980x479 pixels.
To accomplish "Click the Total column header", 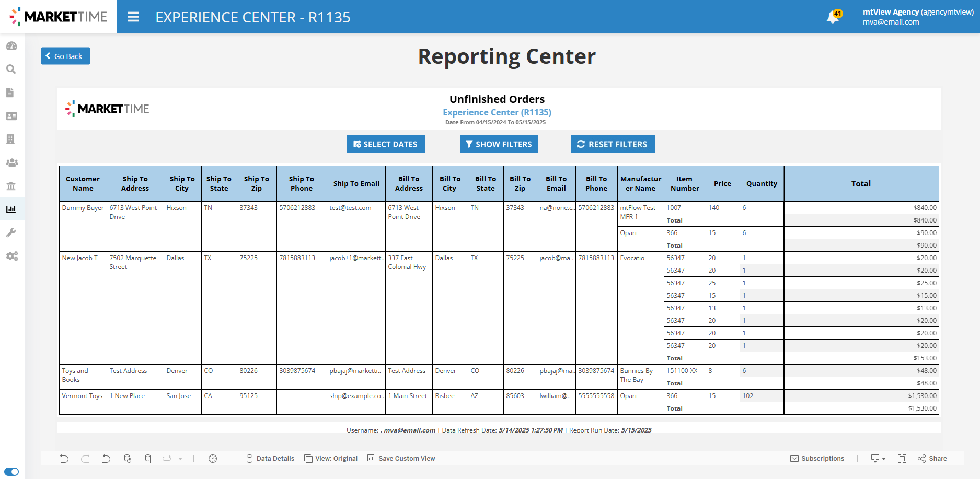I will click(x=861, y=183).
